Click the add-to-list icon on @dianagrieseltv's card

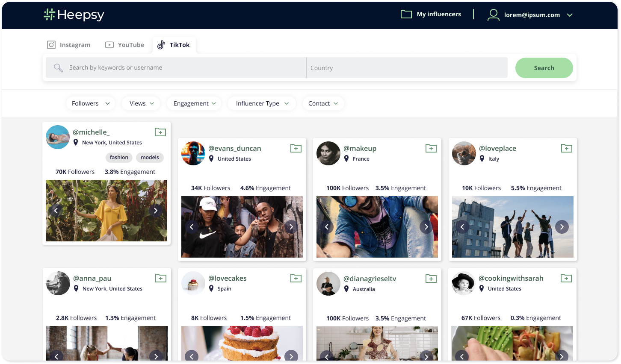[431, 278]
